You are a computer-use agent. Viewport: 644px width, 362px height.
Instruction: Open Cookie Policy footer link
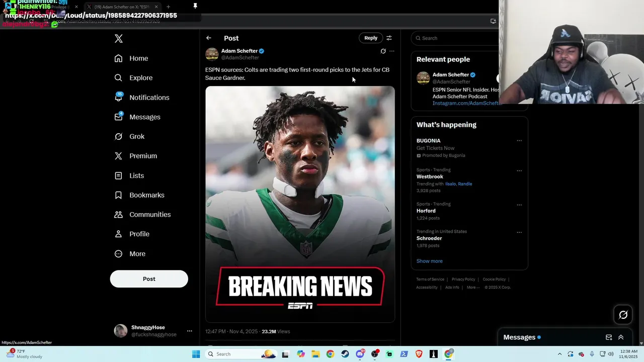494,280
